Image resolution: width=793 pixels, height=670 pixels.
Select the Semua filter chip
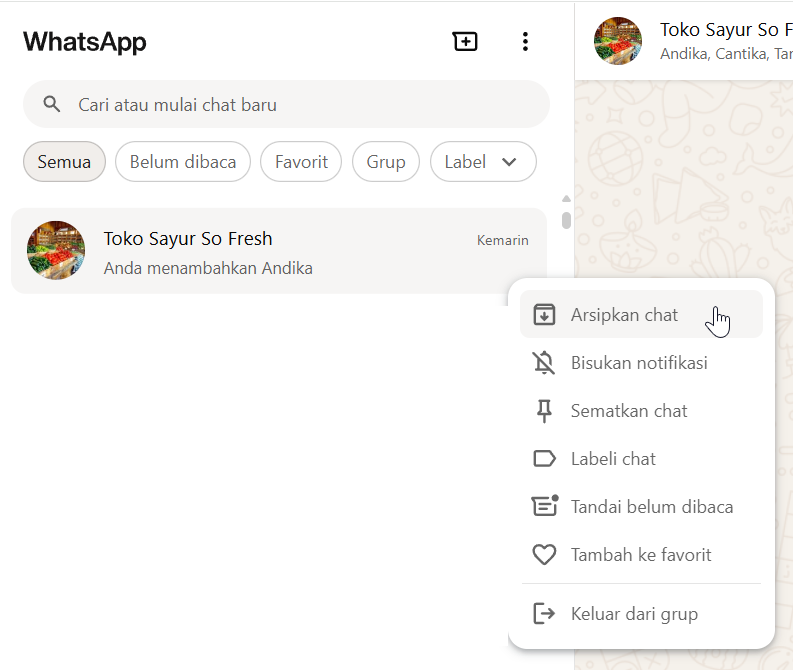(64, 162)
